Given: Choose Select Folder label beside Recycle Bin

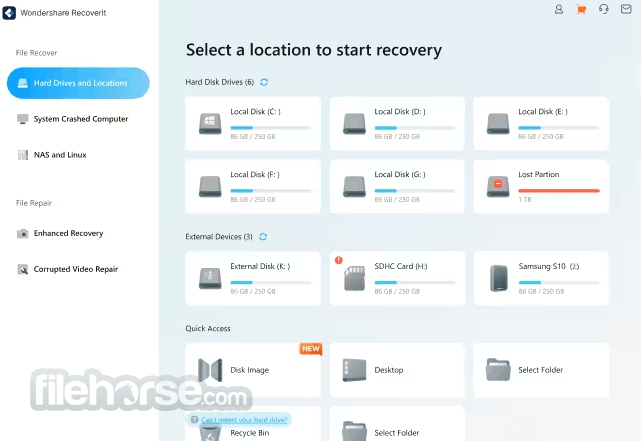Looking at the screenshot, I should (x=397, y=433).
